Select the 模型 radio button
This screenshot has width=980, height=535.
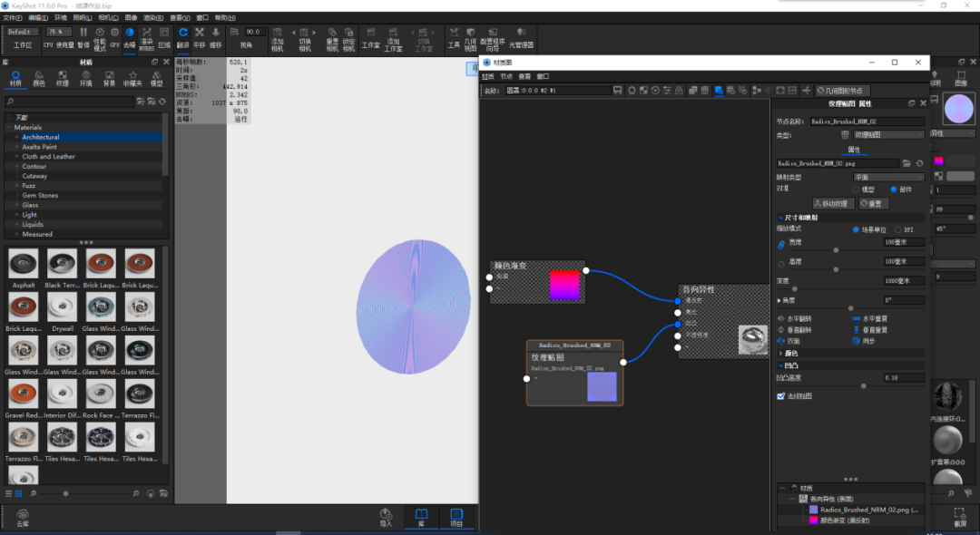[856, 190]
